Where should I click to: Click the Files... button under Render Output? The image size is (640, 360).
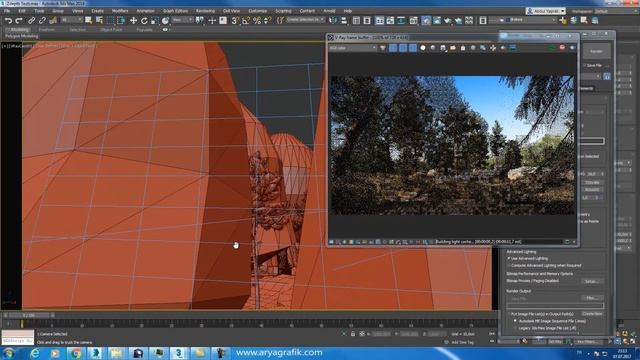592,298
